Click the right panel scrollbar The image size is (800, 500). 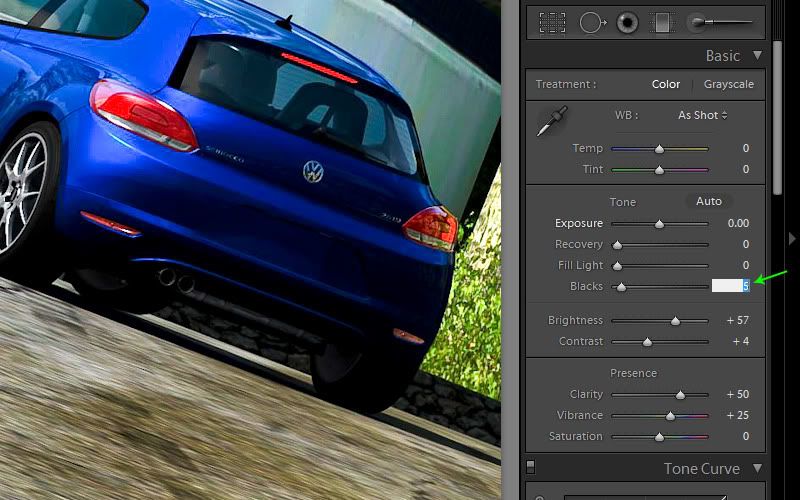click(x=778, y=117)
